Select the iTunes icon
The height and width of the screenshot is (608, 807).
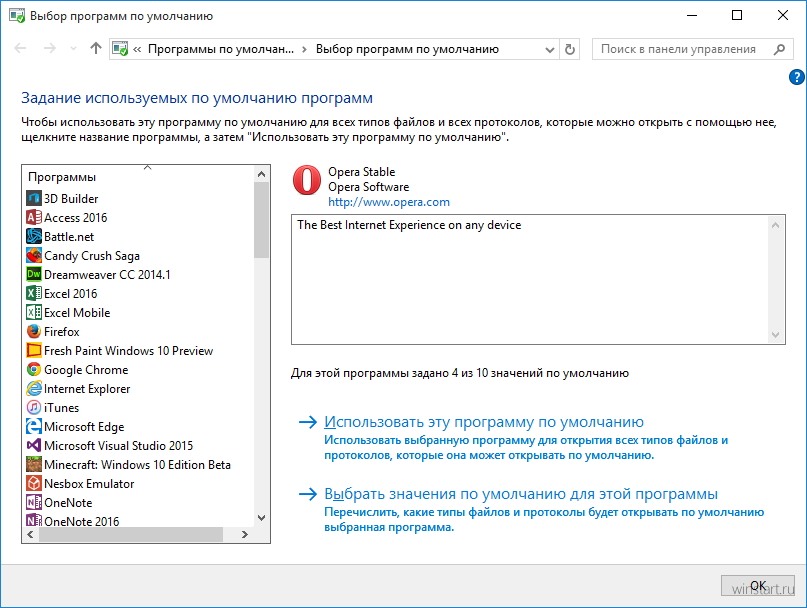tap(34, 407)
